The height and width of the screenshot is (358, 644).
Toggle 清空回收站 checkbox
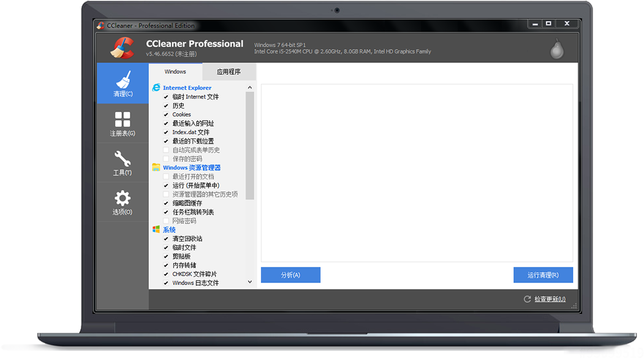pyautogui.click(x=166, y=238)
